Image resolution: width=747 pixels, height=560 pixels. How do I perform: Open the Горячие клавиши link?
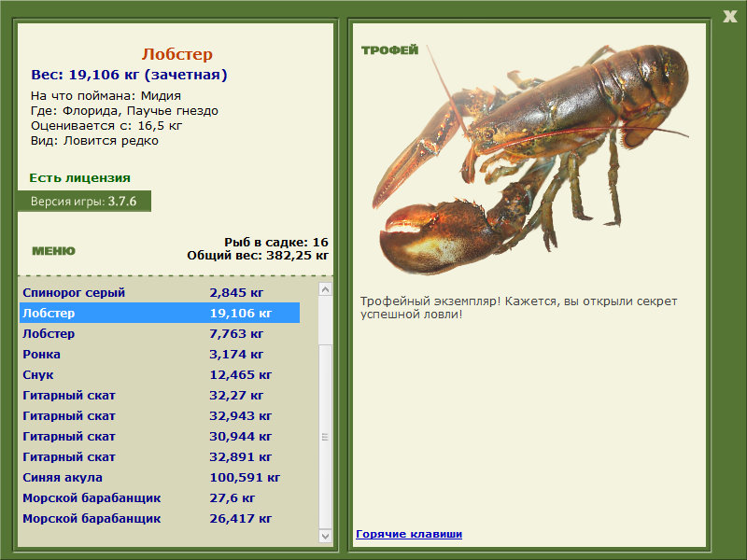pyautogui.click(x=409, y=534)
